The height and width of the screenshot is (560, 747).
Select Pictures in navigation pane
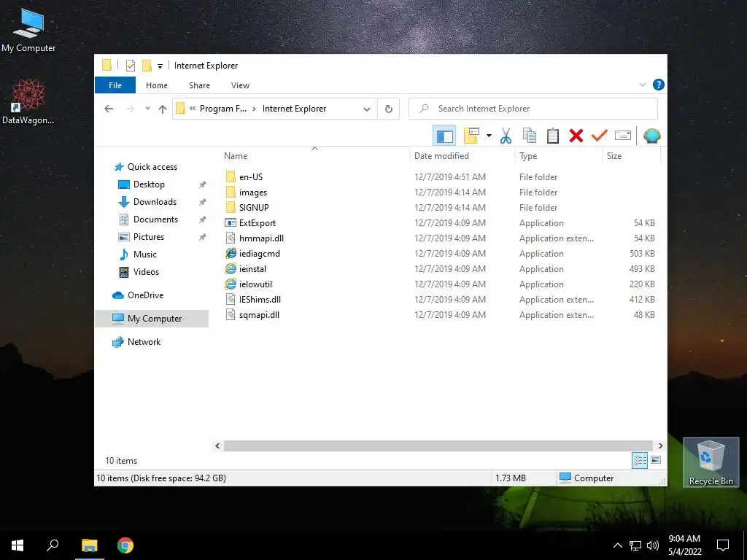coord(148,237)
